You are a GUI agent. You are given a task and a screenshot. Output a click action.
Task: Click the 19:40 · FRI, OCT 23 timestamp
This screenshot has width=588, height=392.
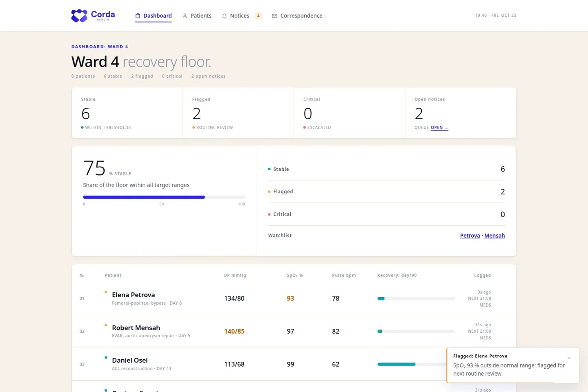pyautogui.click(x=496, y=16)
